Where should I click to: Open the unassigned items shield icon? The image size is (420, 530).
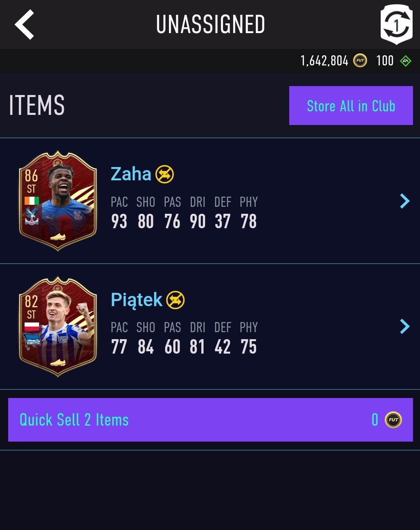[396, 25]
